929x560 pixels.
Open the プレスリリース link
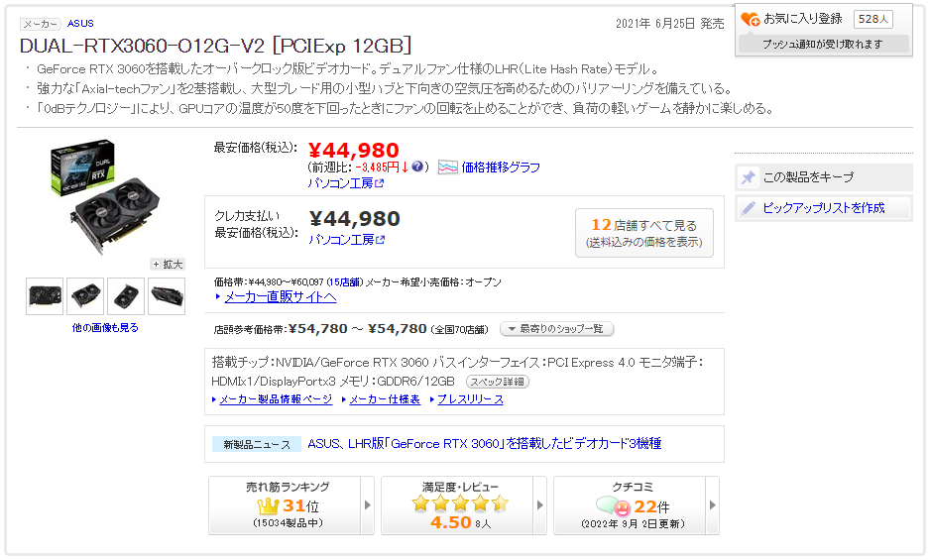pos(470,399)
